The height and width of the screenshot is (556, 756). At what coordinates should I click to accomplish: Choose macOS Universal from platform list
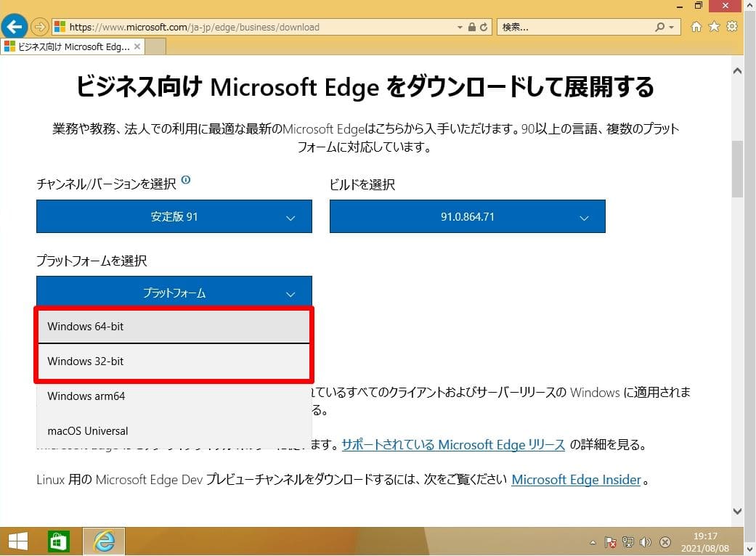click(174, 430)
